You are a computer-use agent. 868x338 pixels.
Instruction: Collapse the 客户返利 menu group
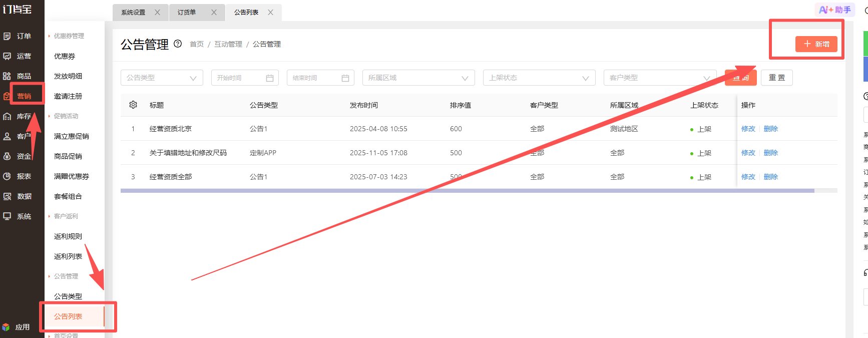[63, 216]
